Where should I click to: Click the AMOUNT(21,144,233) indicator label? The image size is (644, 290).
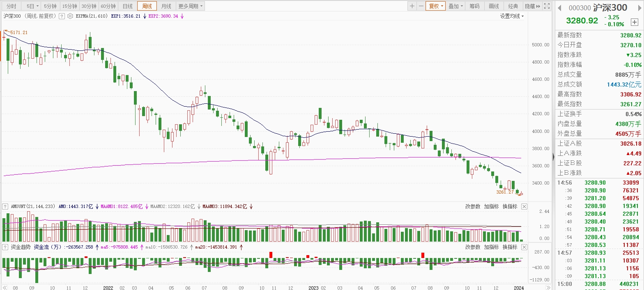click(33, 206)
